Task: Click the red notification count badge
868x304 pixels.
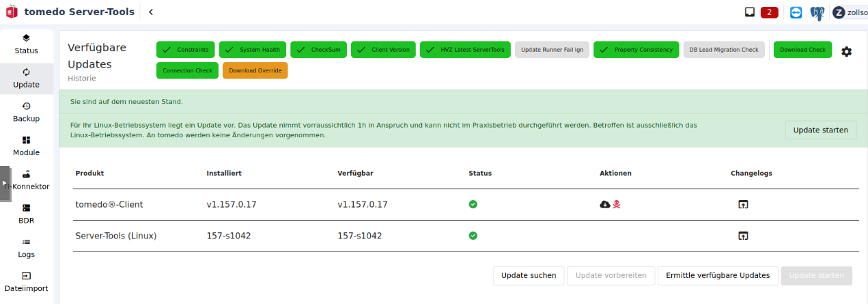Action: (770, 12)
